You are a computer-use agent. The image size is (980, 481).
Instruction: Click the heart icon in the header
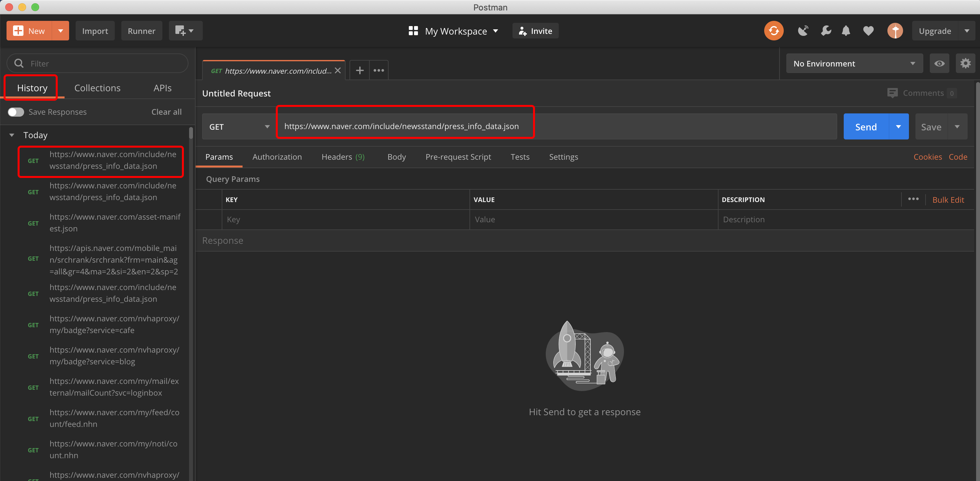point(868,31)
